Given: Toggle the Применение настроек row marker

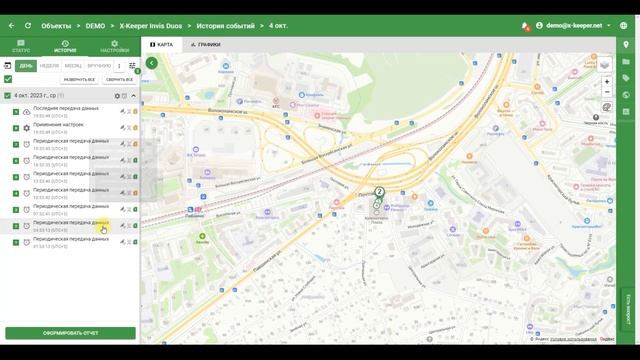Looking at the screenshot, I should [16, 128].
